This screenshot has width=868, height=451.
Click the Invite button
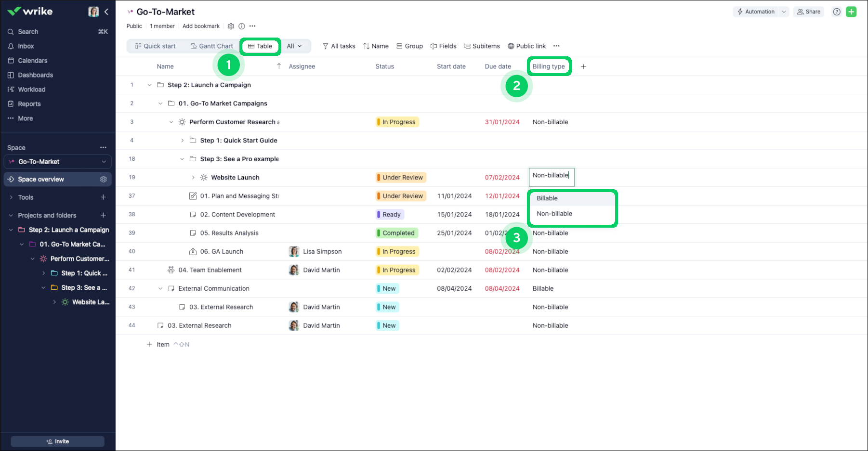(x=58, y=441)
